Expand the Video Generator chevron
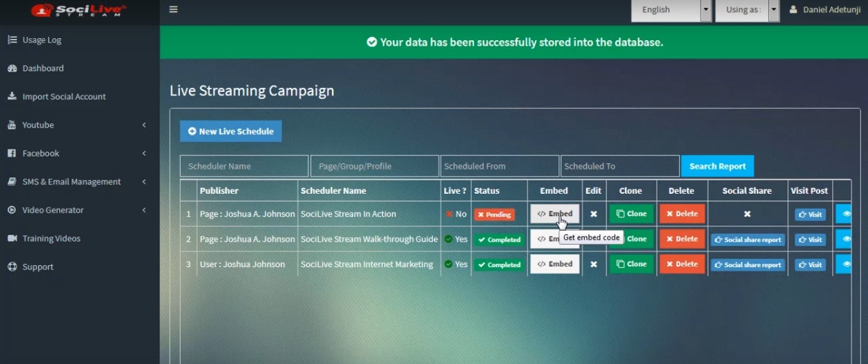This screenshot has height=364, width=868. tap(144, 210)
